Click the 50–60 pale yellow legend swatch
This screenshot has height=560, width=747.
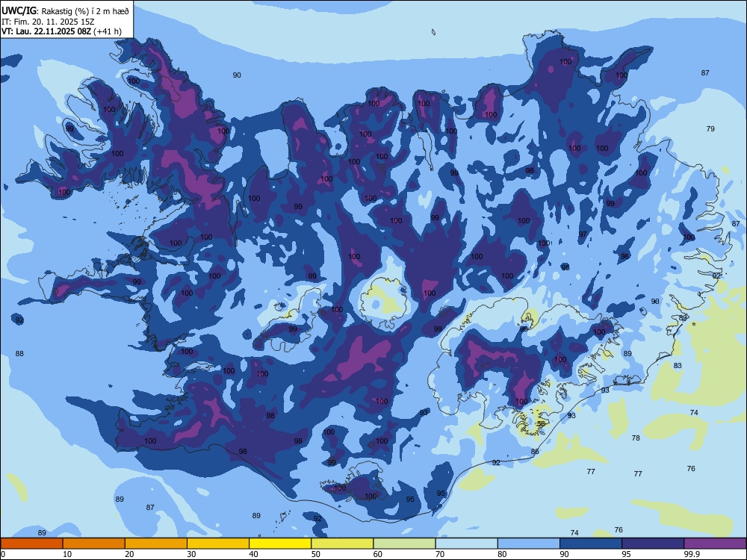tap(343, 544)
